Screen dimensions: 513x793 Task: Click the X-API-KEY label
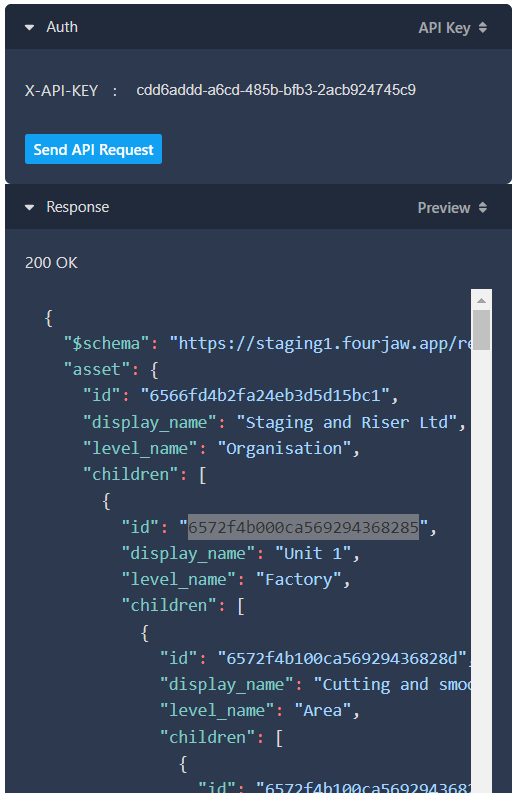[x=62, y=91]
